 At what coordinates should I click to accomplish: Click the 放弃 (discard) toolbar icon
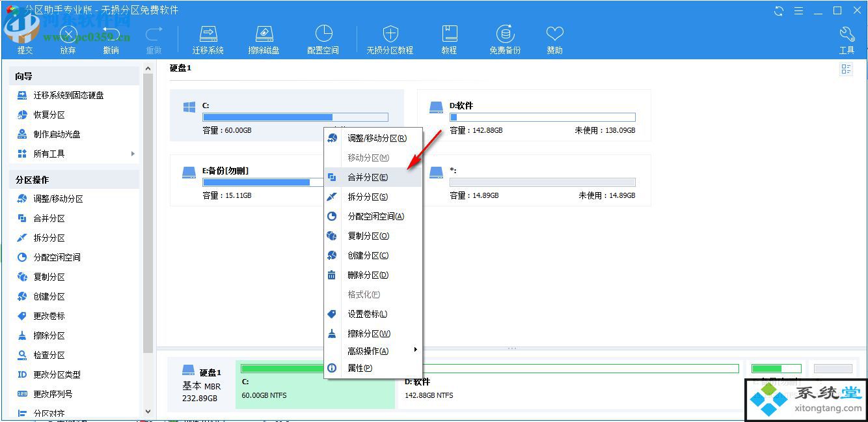tap(68, 39)
